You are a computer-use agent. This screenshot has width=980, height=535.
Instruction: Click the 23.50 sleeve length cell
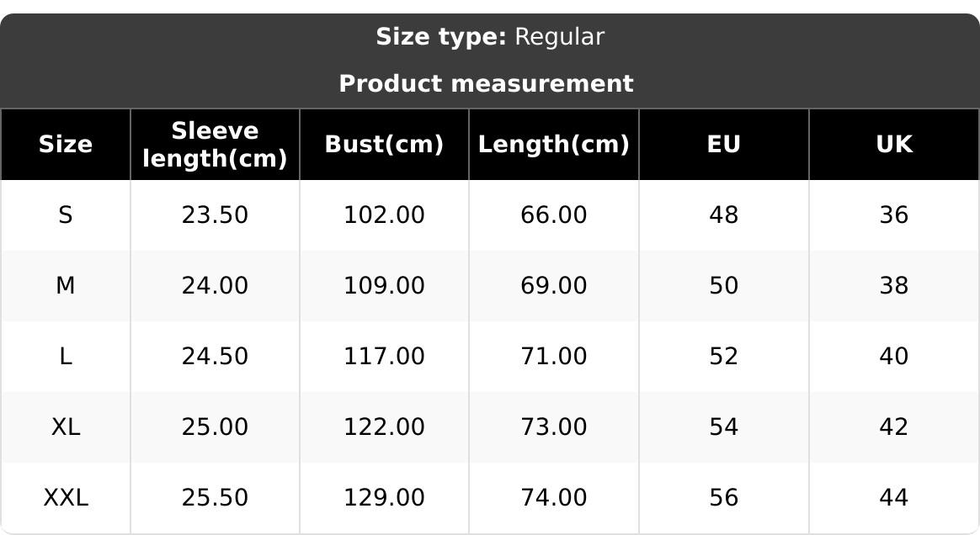coord(215,215)
